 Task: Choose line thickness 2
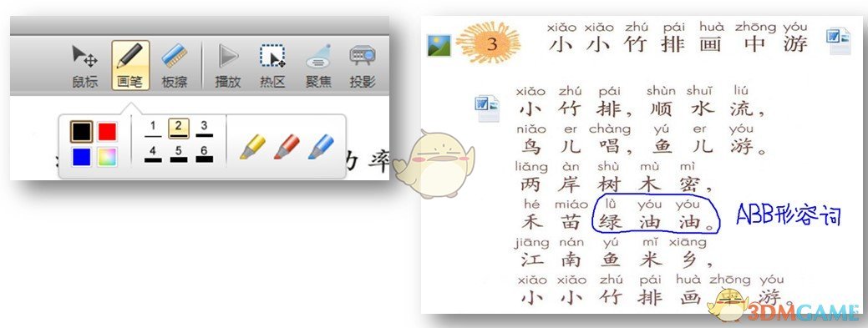[x=179, y=129]
